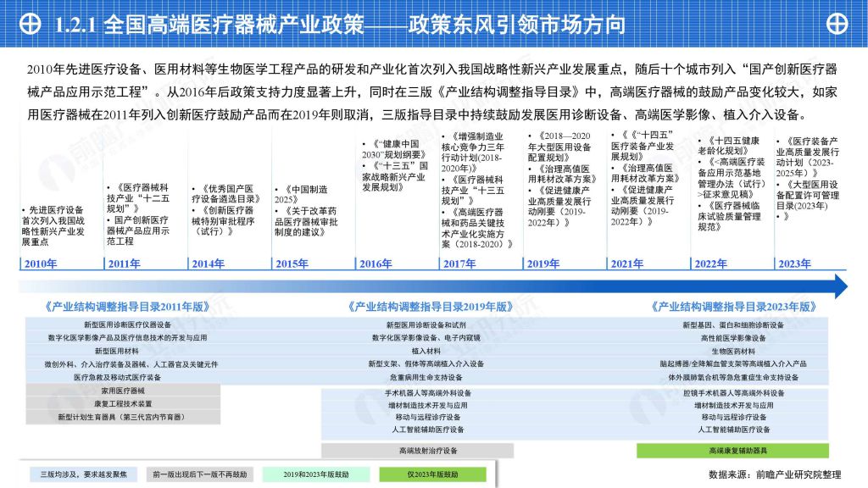Go to the 2021年 timeline marker
The height and width of the screenshot is (488, 868).
click(627, 264)
